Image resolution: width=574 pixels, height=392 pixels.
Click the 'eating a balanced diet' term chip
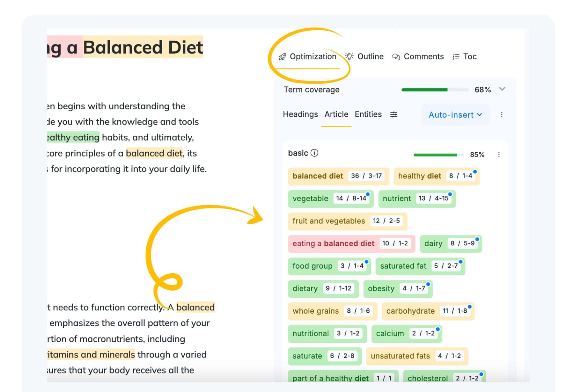[351, 243]
